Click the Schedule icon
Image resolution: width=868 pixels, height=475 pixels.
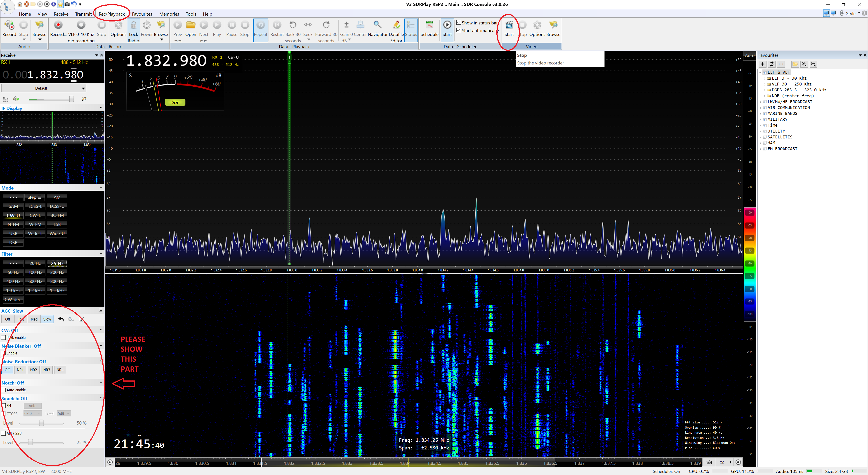point(429,25)
